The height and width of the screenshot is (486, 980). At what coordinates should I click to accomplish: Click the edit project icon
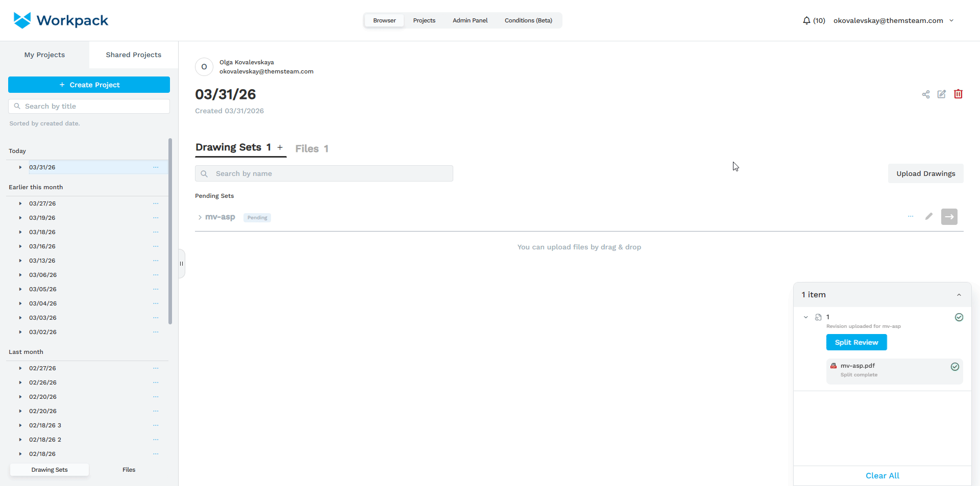click(942, 94)
